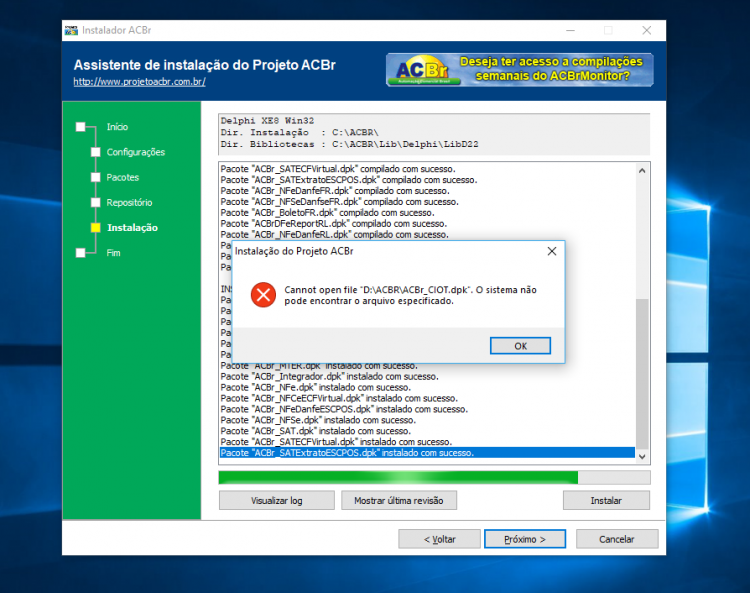Click the log scrollbar up arrow

(x=642, y=170)
